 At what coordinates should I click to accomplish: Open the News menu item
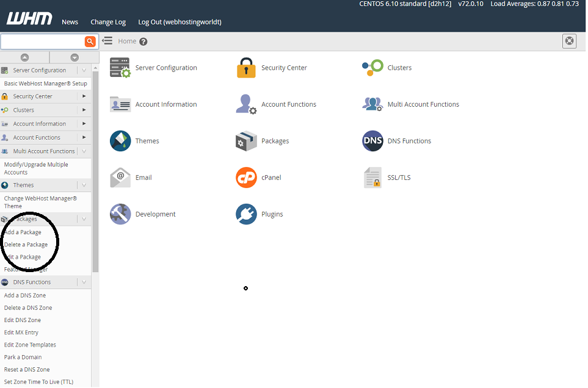pyautogui.click(x=70, y=22)
